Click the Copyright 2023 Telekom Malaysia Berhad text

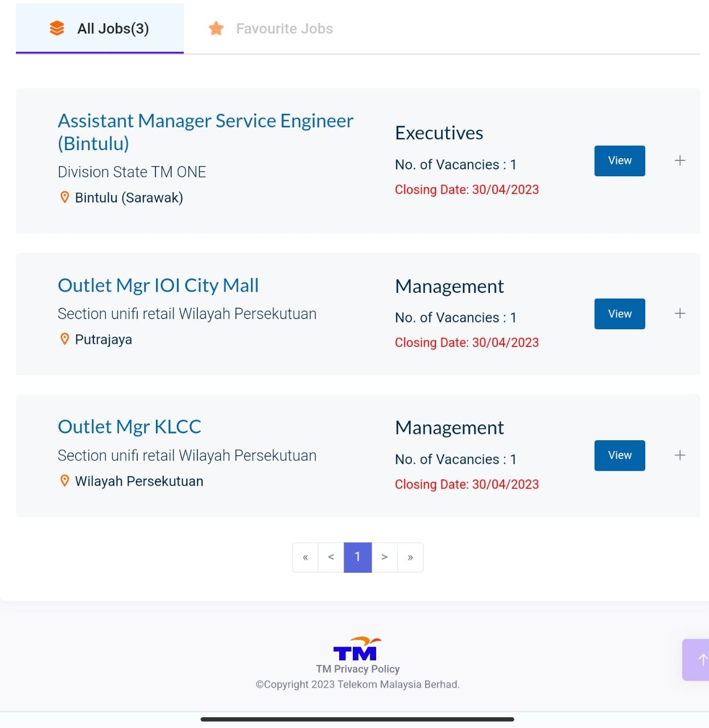pyautogui.click(x=358, y=684)
